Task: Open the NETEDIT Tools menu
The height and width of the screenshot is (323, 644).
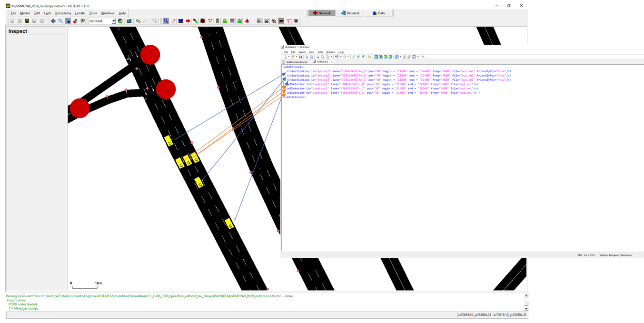Action: (x=93, y=13)
